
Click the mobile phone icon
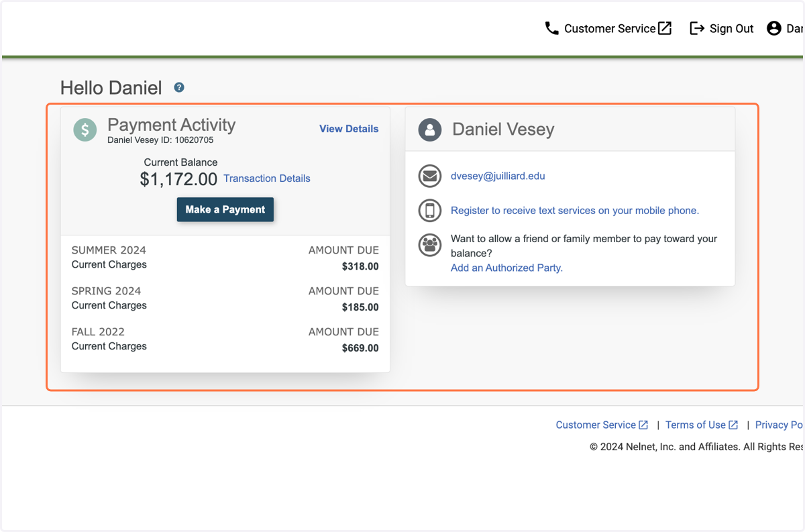tap(430, 211)
